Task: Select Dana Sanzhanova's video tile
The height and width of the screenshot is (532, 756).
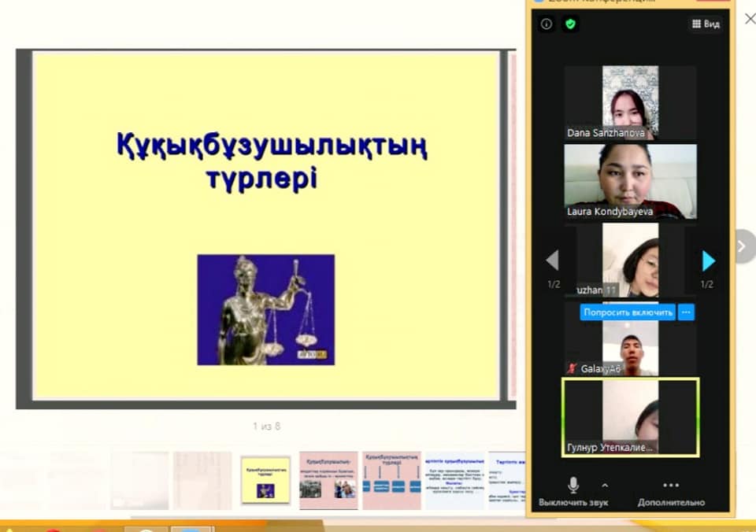Action: (x=630, y=102)
